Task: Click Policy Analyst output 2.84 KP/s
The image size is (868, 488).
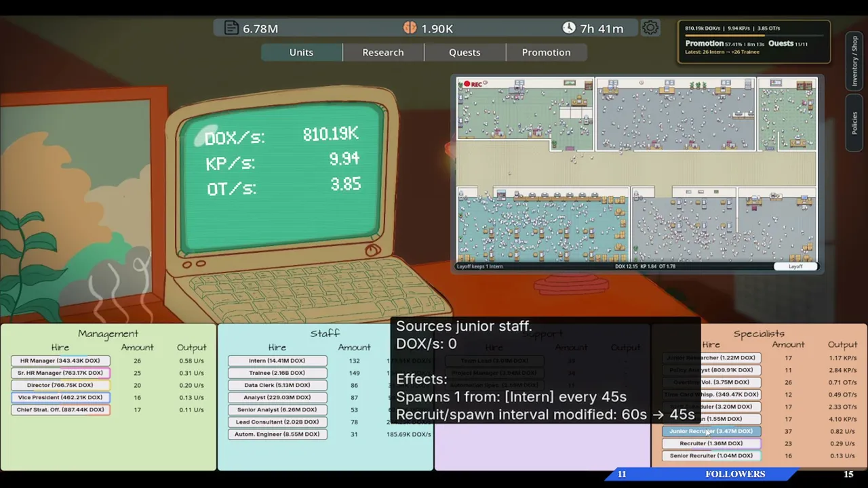Action: [x=843, y=370]
